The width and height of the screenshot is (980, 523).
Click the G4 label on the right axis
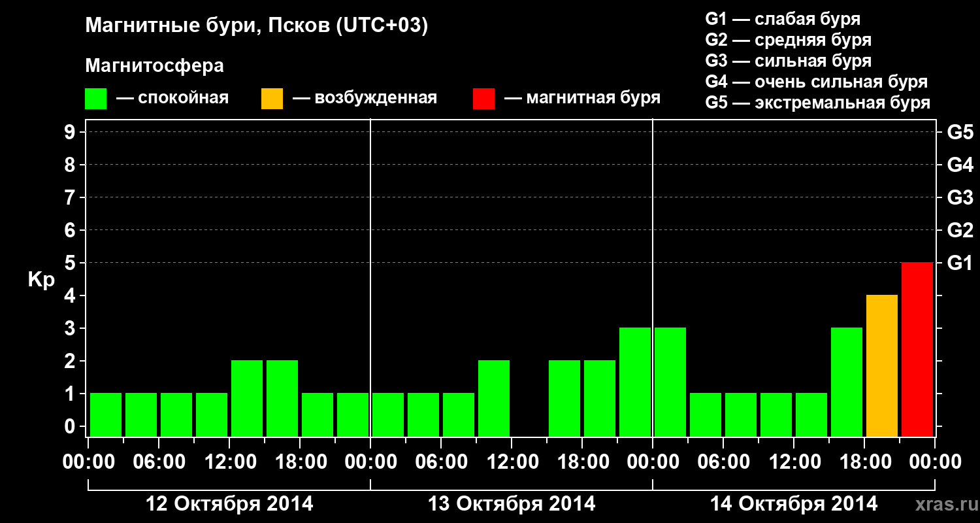(x=960, y=165)
